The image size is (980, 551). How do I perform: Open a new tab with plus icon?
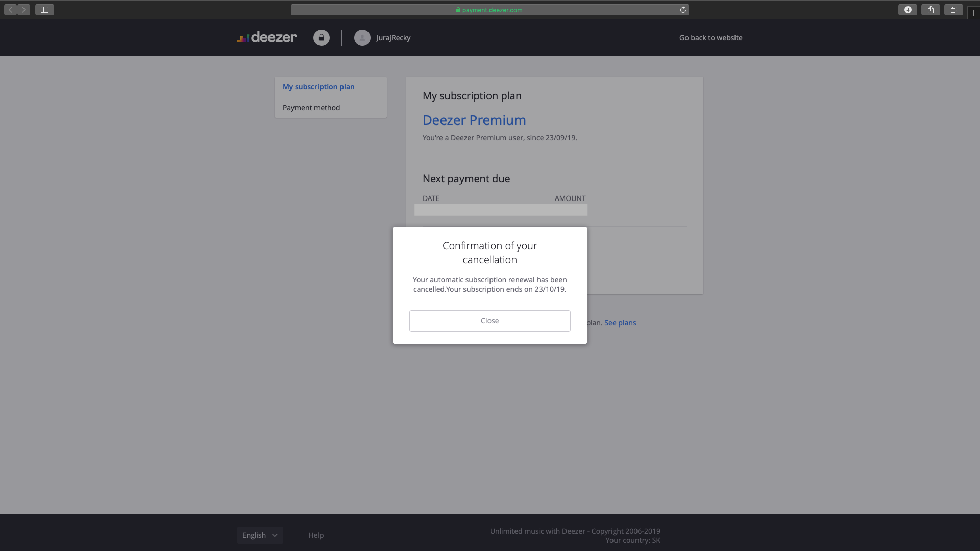coord(973,13)
